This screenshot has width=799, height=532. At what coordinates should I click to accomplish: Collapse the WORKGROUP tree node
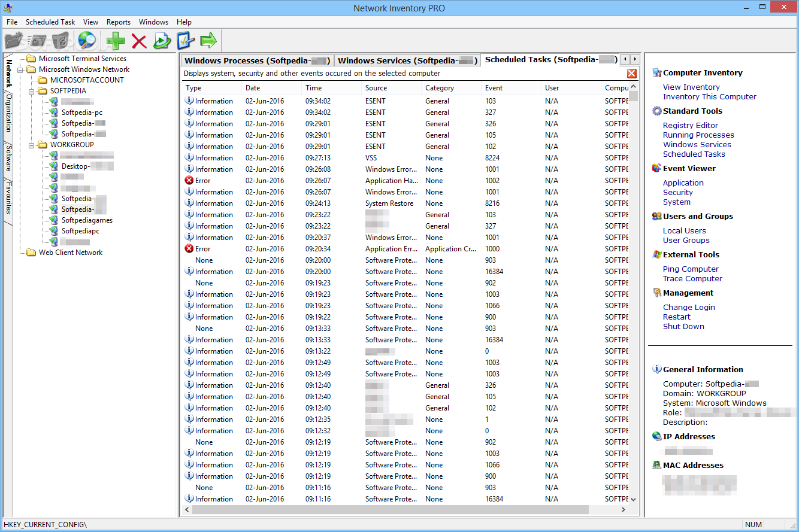tap(32, 145)
